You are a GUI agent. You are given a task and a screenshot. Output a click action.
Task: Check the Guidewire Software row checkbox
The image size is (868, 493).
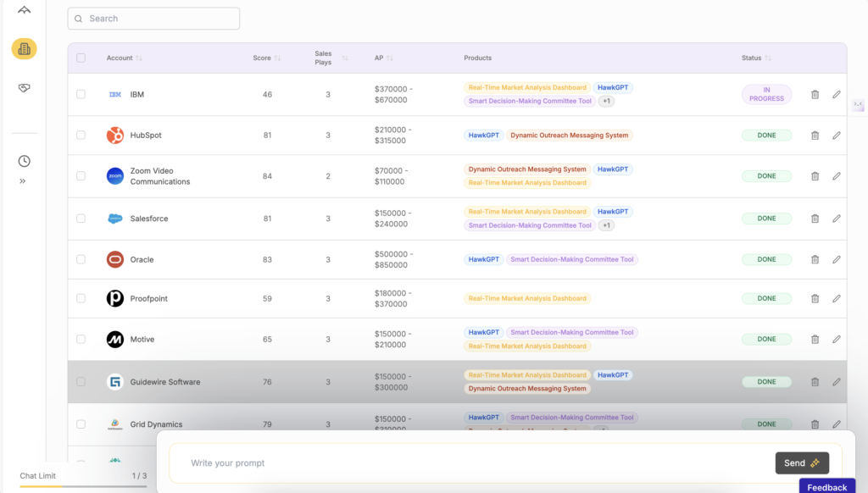81,382
